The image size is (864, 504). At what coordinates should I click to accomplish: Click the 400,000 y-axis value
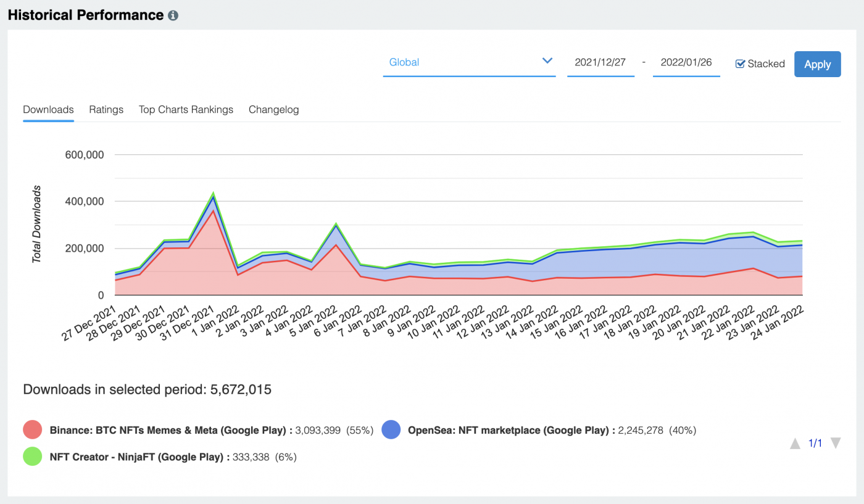tap(84, 202)
